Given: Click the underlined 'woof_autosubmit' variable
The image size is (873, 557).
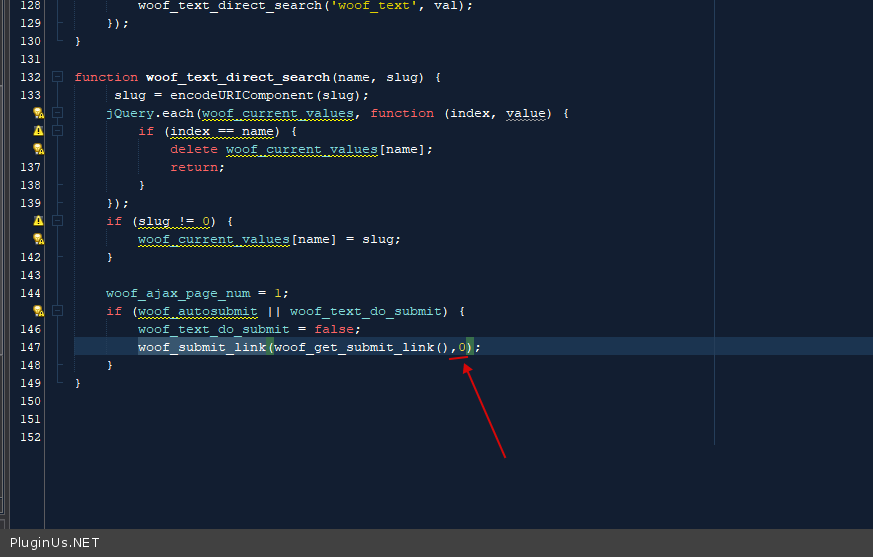Looking at the screenshot, I should tap(198, 311).
